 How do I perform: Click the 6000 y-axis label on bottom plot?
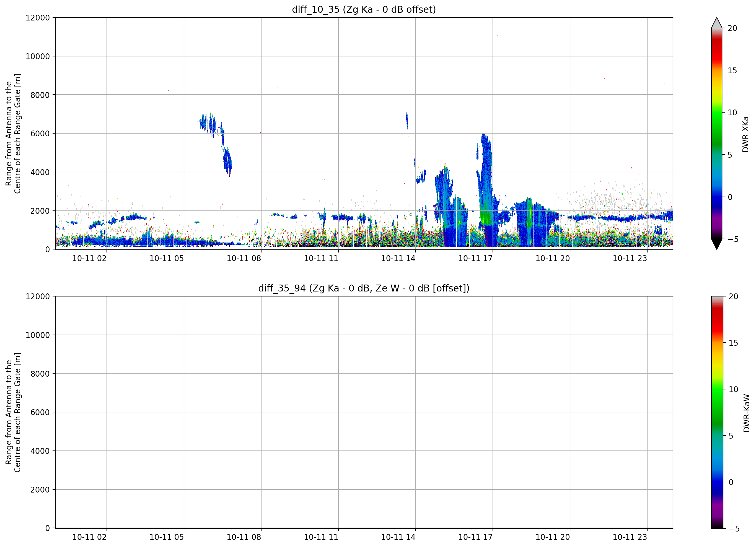tap(40, 412)
